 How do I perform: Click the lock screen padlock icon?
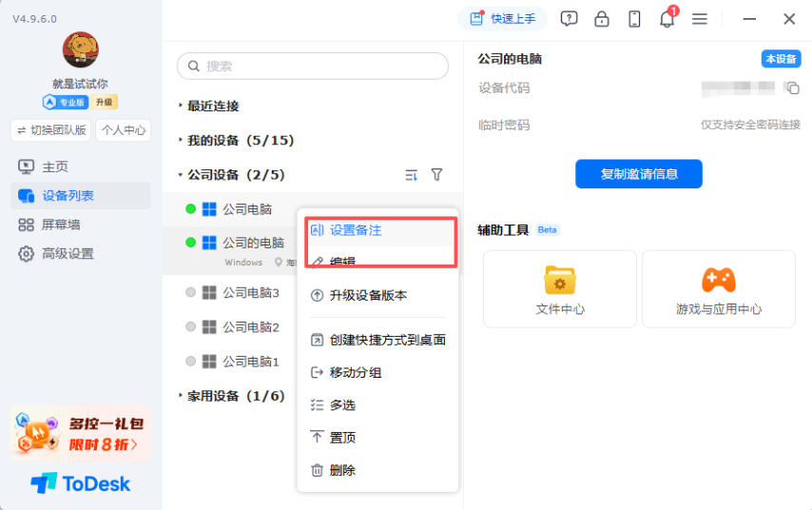click(x=601, y=19)
